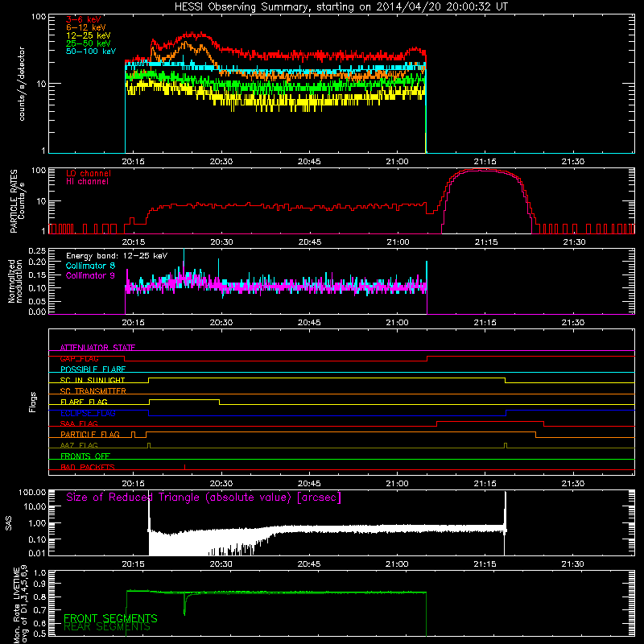Click the FRONT SEGMENTS legend label

110,618
